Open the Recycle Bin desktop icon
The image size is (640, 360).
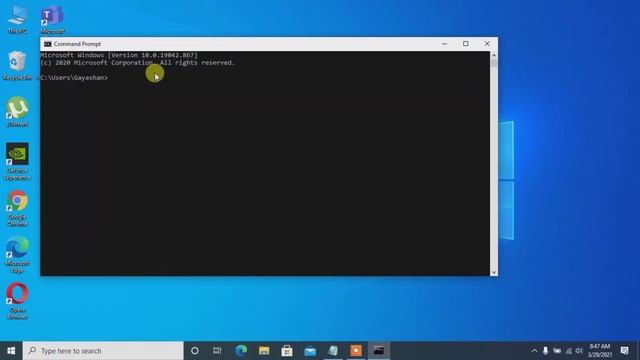(x=17, y=65)
